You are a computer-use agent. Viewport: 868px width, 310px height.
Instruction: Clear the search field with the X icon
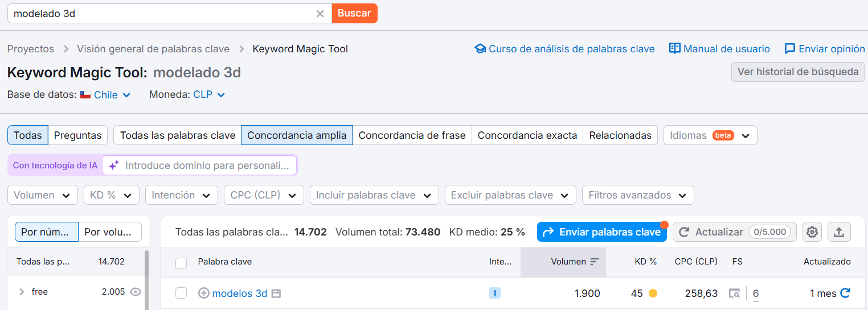pos(320,14)
